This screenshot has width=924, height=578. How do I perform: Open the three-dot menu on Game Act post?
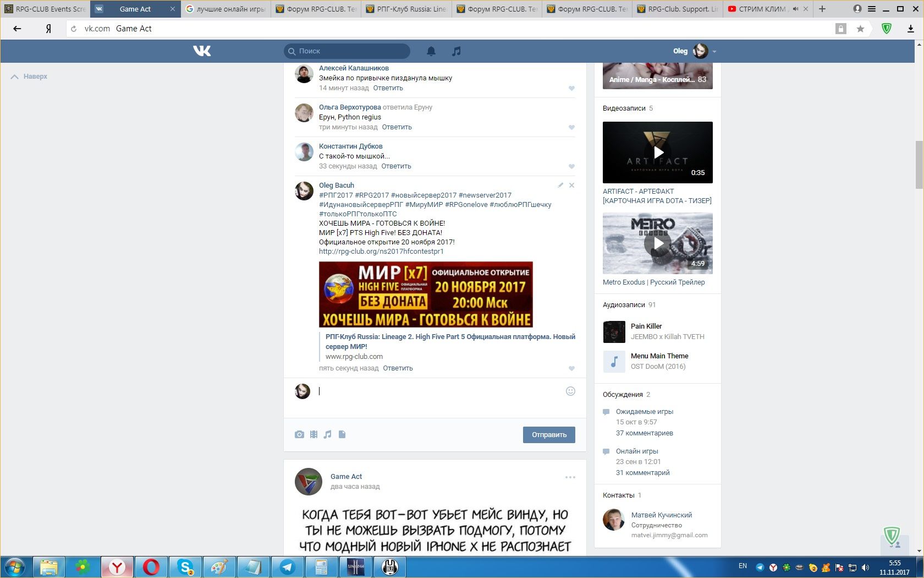click(x=570, y=477)
